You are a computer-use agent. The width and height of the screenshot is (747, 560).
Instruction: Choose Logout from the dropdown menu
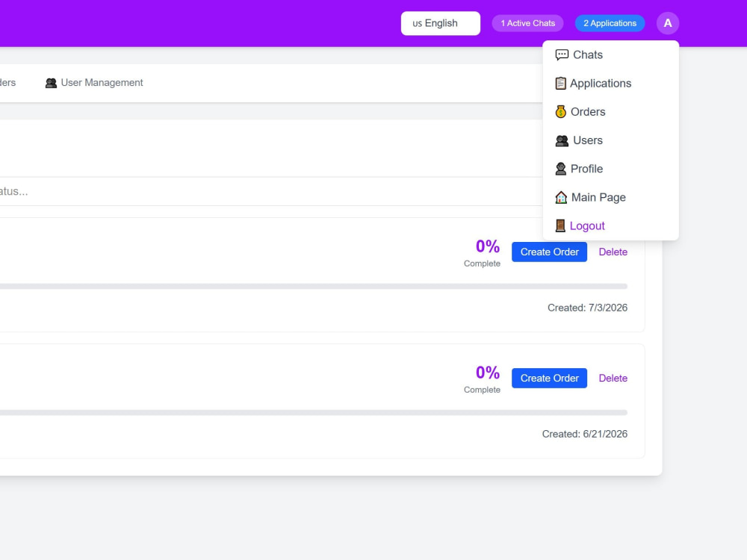coord(610,225)
